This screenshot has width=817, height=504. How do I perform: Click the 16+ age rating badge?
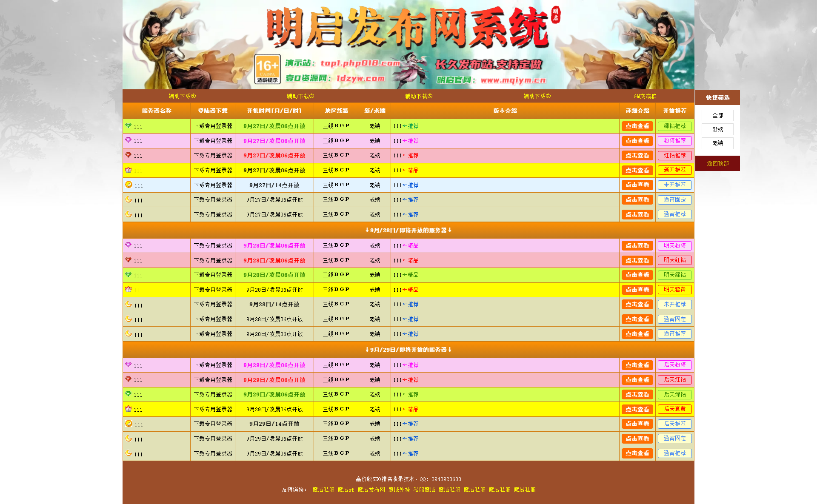[267, 69]
